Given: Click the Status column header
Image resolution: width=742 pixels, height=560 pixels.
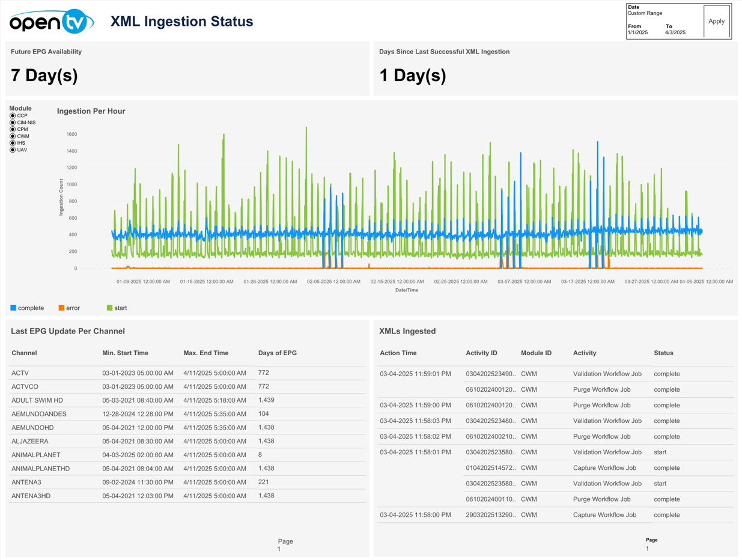Looking at the screenshot, I should click(663, 353).
